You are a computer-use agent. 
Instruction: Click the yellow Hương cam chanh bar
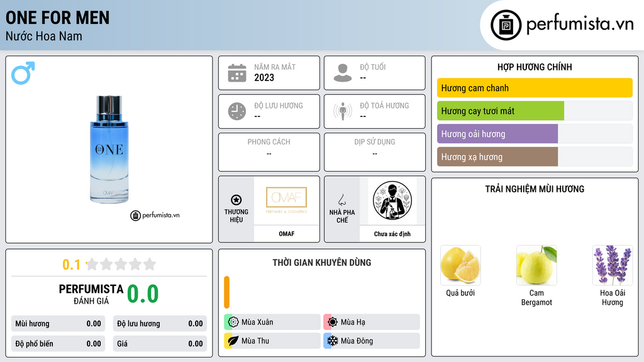pyautogui.click(x=535, y=88)
